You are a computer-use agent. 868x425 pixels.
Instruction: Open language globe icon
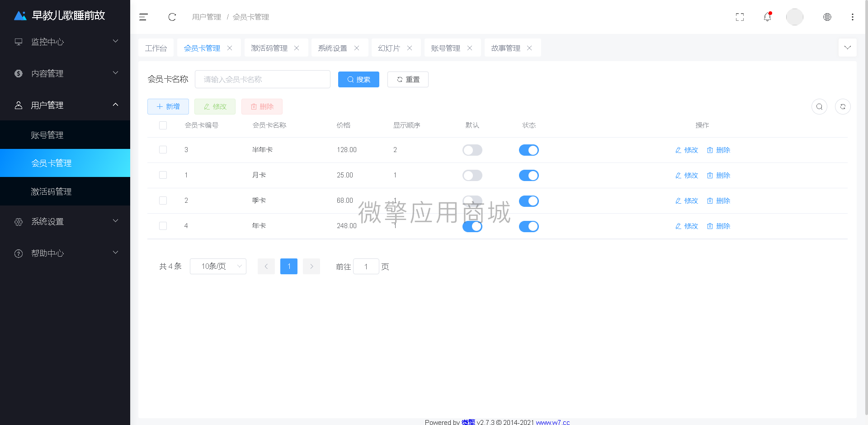coord(827,17)
